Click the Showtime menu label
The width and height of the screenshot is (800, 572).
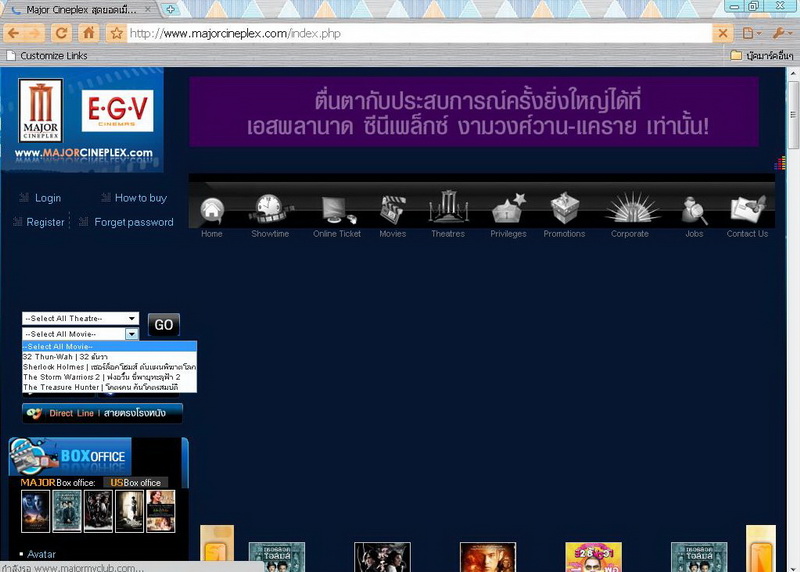pos(270,234)
